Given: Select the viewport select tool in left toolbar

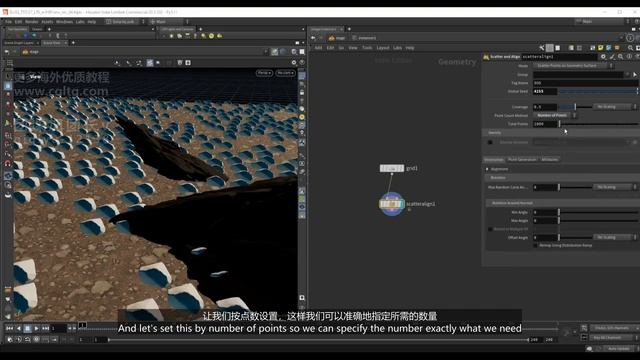Looking at the screenshot, I should pos(8,86).
